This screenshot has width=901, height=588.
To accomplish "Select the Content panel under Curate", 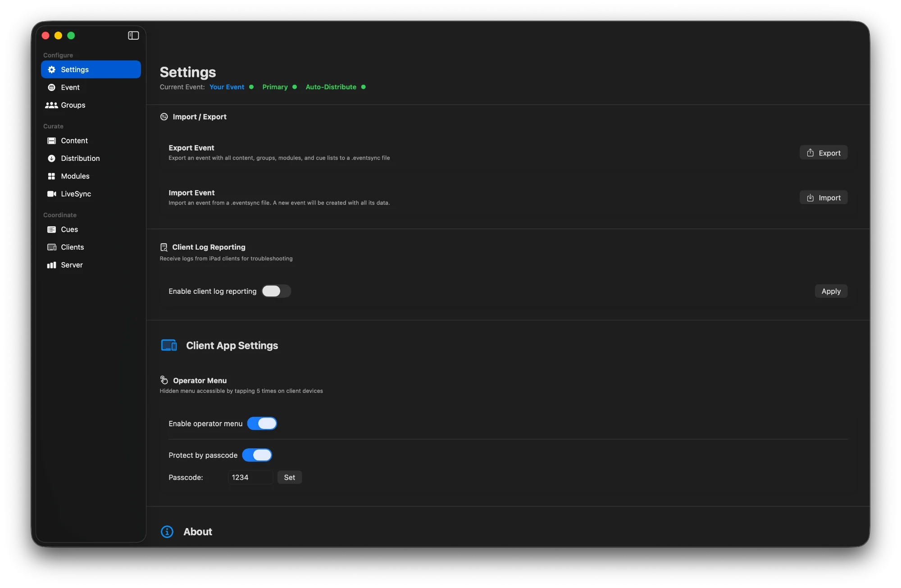I will [x=74, y=141].
